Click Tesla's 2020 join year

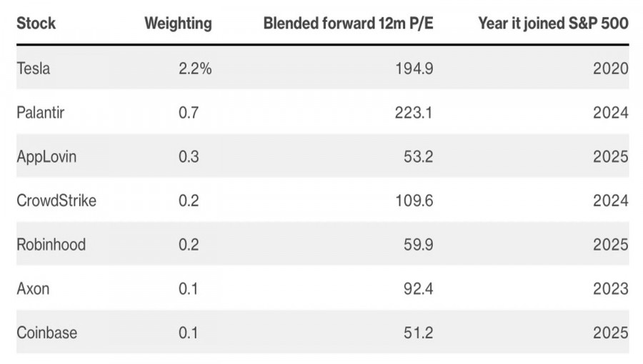[x=611, y=69]
